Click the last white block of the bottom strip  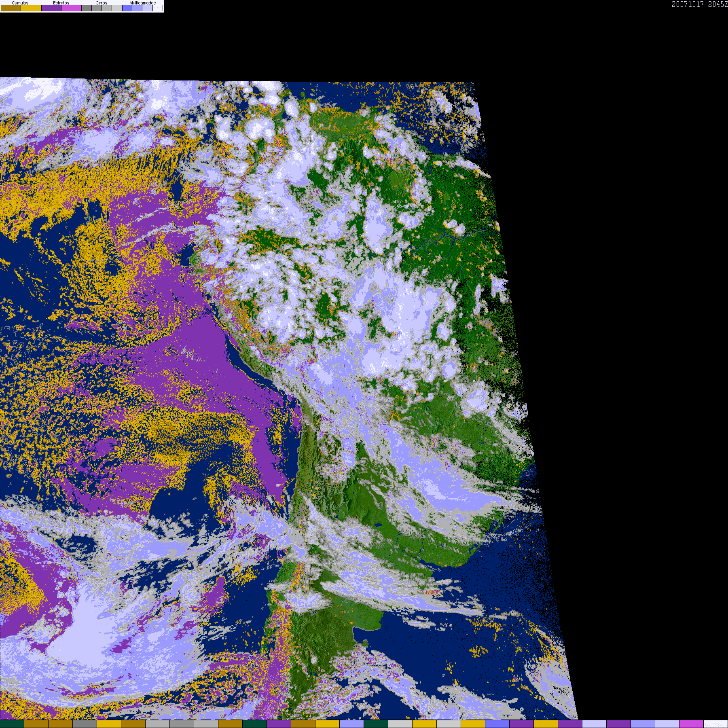coord(716,724)
